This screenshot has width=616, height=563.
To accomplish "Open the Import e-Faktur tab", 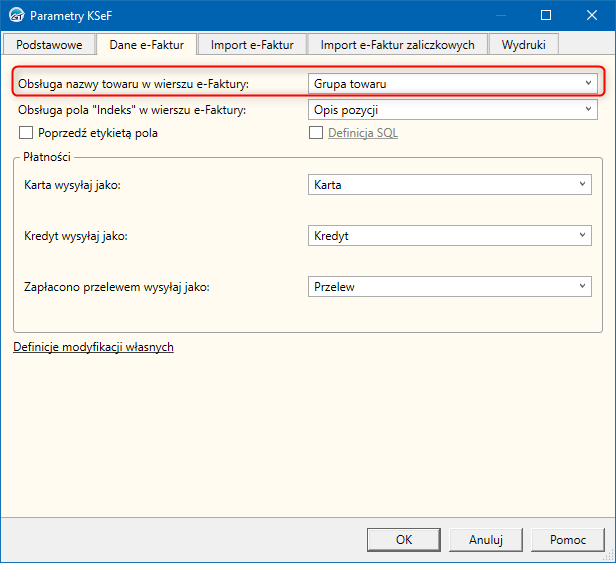I will point(252,45).
